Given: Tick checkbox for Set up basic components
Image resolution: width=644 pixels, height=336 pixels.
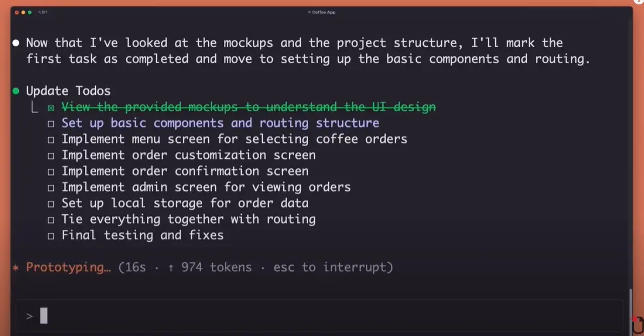Looking at the screenshot, I should [51, 124].
